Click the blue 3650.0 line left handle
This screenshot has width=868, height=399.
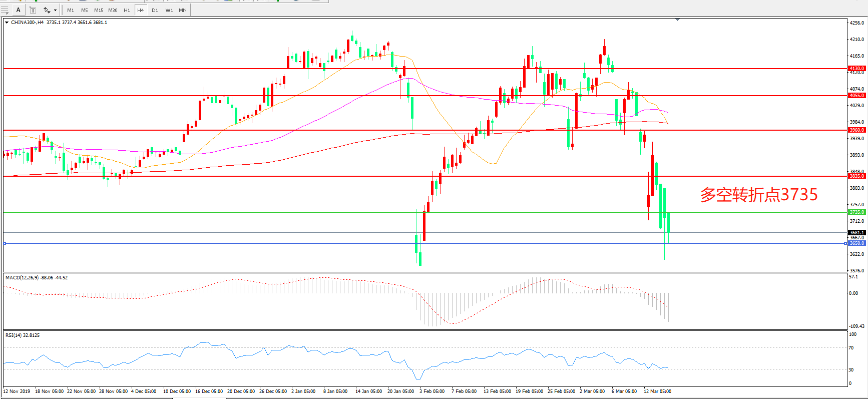5,243
